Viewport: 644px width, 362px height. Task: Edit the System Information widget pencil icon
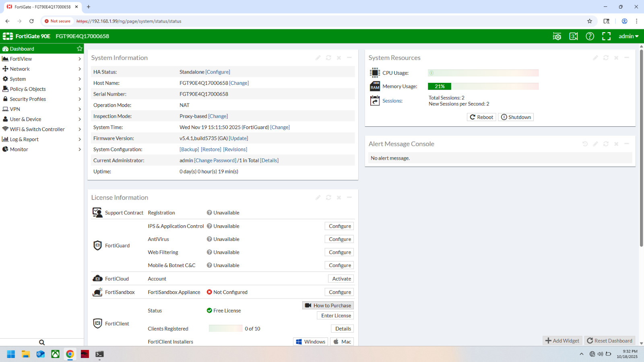tap(318, 58)
